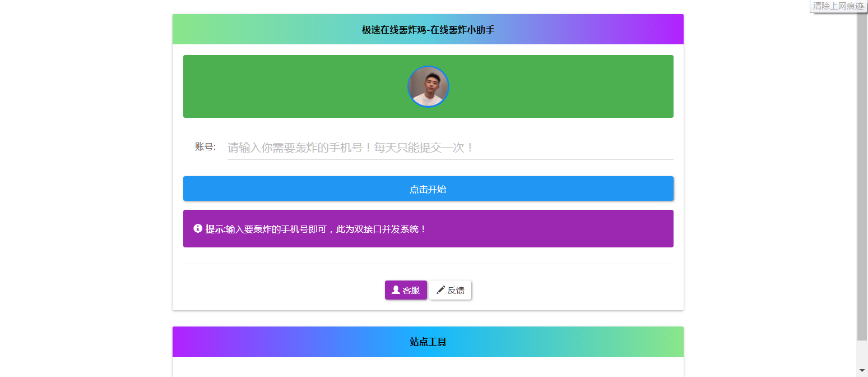This screenshot has width=868, height=377.
Task: Click the pencil icon on 反馈 button
Action: [440, 290]
